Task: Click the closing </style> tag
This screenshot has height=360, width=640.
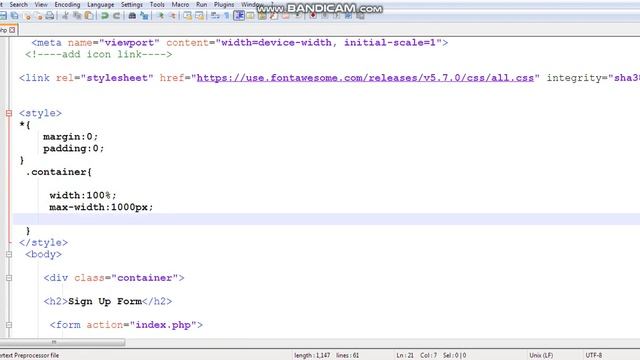Action: point(43,242)
